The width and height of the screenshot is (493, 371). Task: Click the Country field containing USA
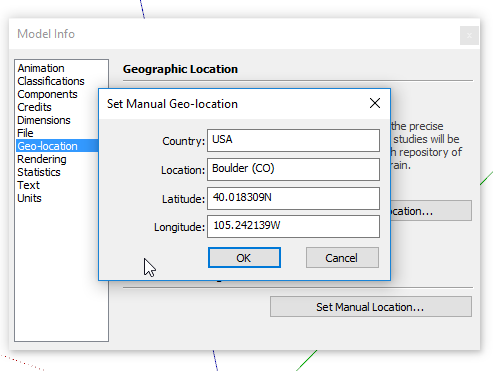click(x=293, y=140)
